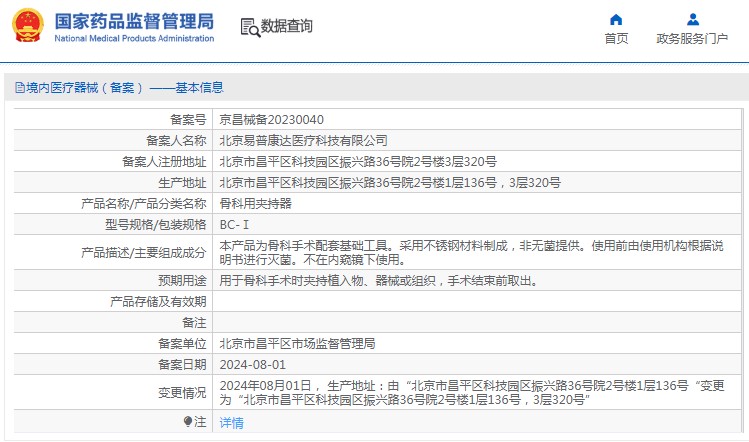Select the model value BC-Ⅰ

coord(234,225)
